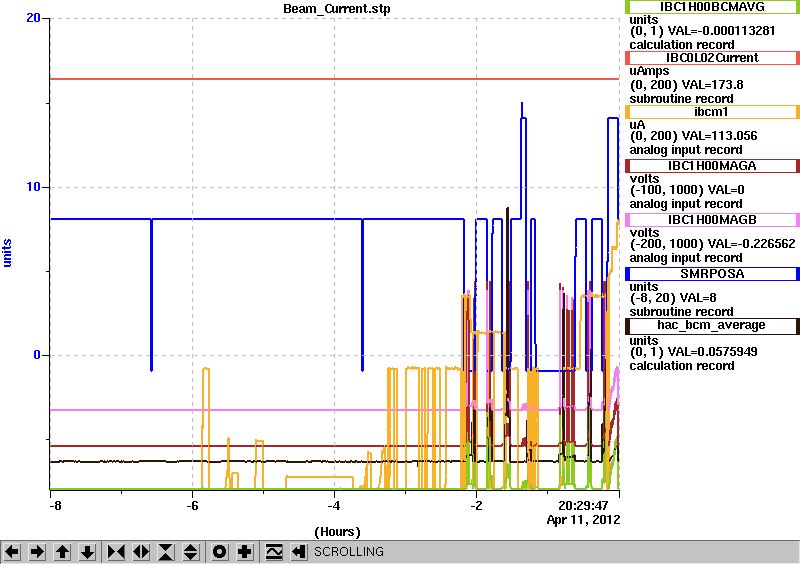Image resolution: width=800 pixels, height=564 pixels.
Task: Click 'volts' unit label under IBC1H00MAGB
Action: 644,233
